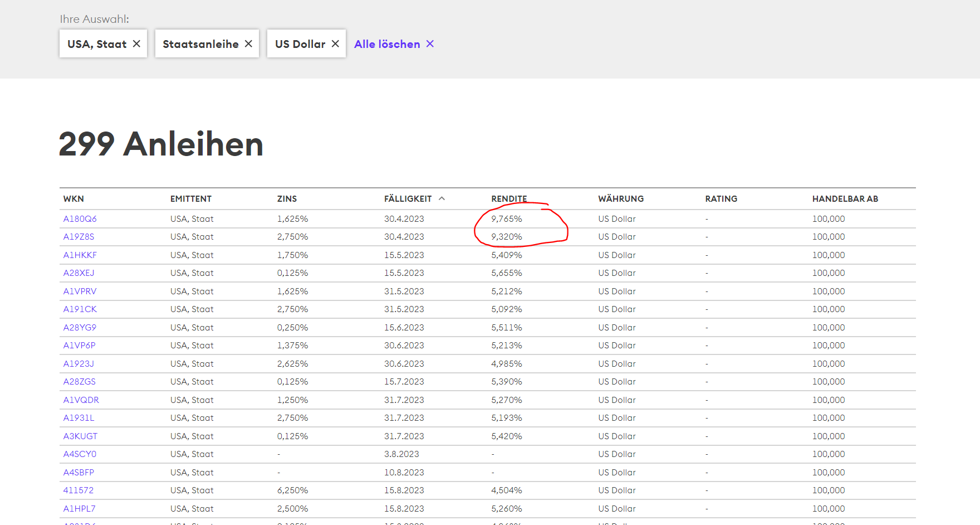The image size is (980, 525).
Task: Toggle sort arrow next to Fälligkeit
Action: 442,198
